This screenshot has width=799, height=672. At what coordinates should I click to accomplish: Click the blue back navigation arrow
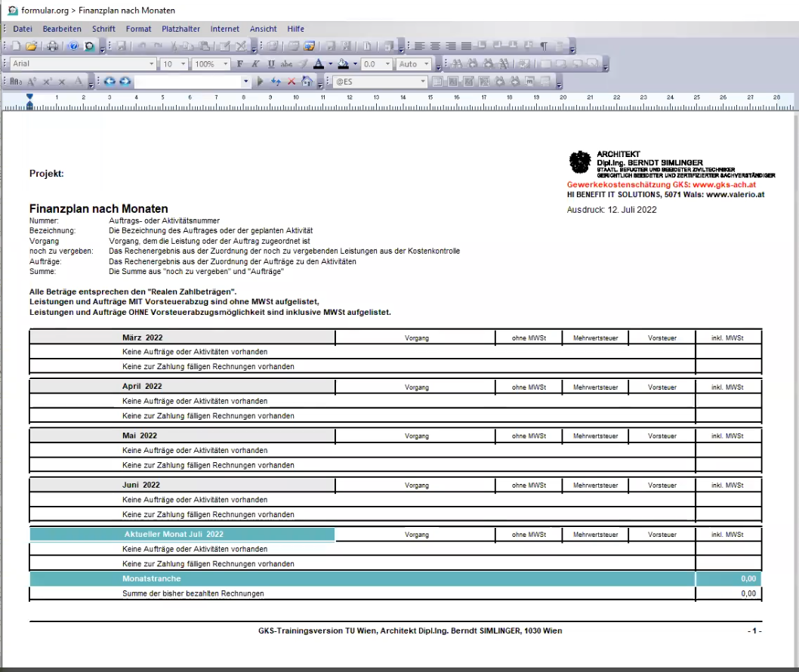(x=110, y=82)
